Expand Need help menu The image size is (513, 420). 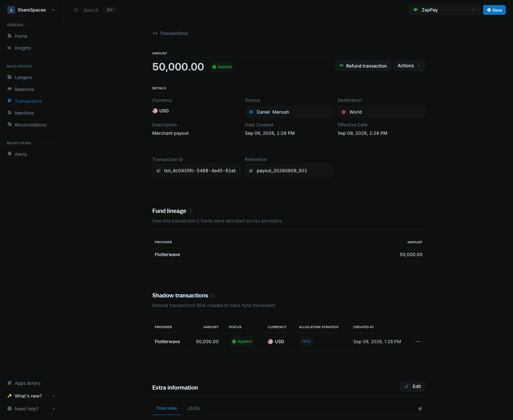coord(31,409)
